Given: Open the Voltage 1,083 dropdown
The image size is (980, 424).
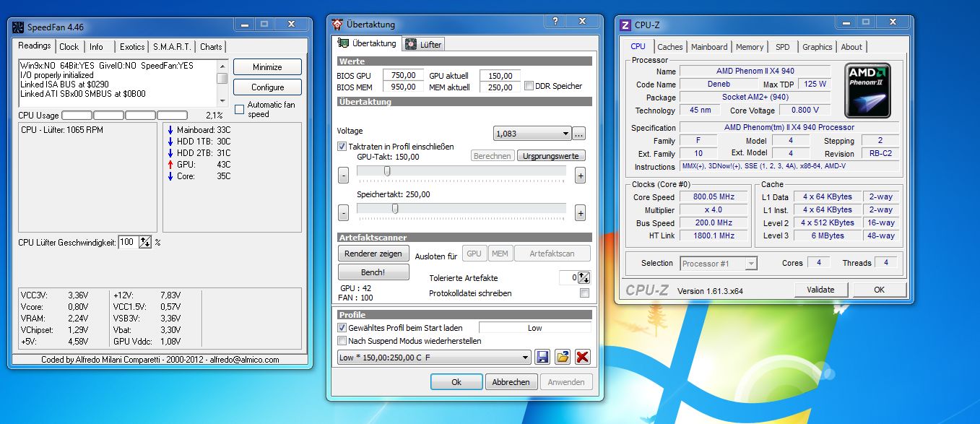Looking at the screenshot, I should click(x=532, y=134).
